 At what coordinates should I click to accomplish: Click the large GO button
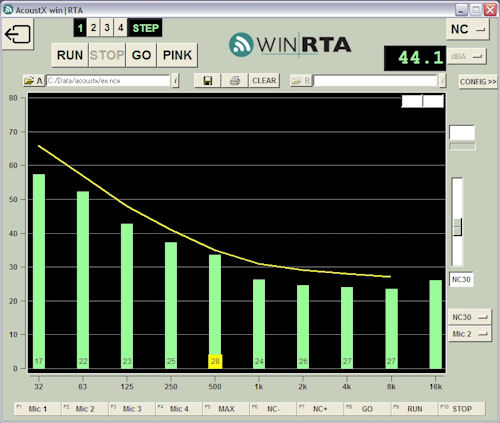click(x=141, y=55)
